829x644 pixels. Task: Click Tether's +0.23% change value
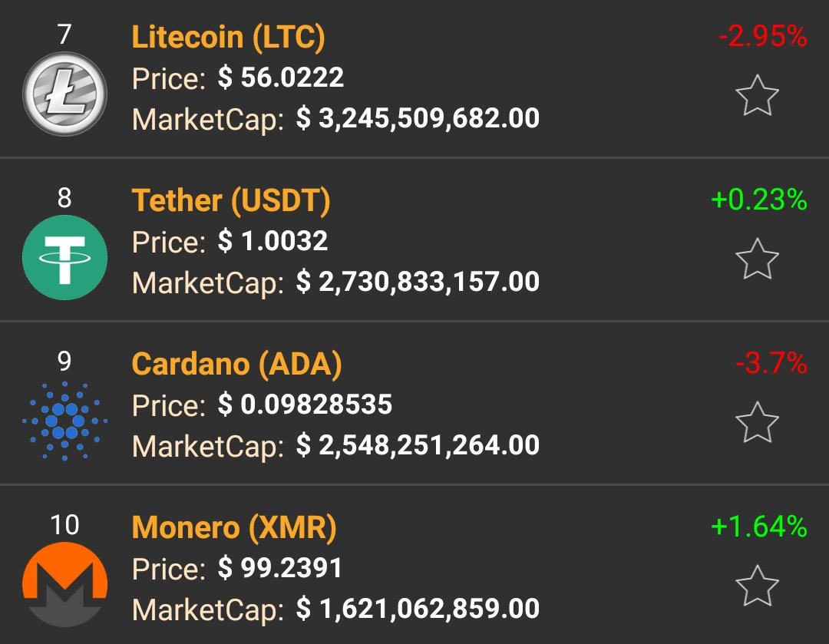[x=759, y=200]
